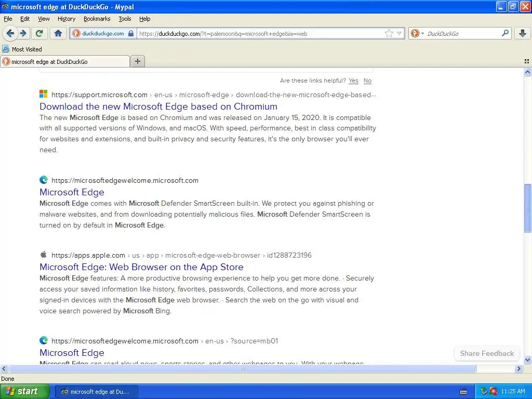Screen dimensions: 532x399
Task: Click the horizontal scrollbar thumb
Action: click(x=242, y=368)
